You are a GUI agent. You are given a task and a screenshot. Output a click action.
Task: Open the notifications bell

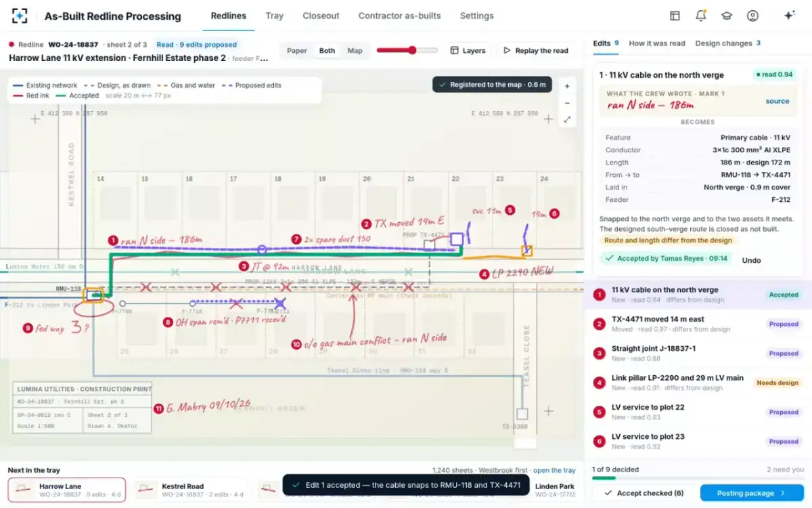click(700, 16)
